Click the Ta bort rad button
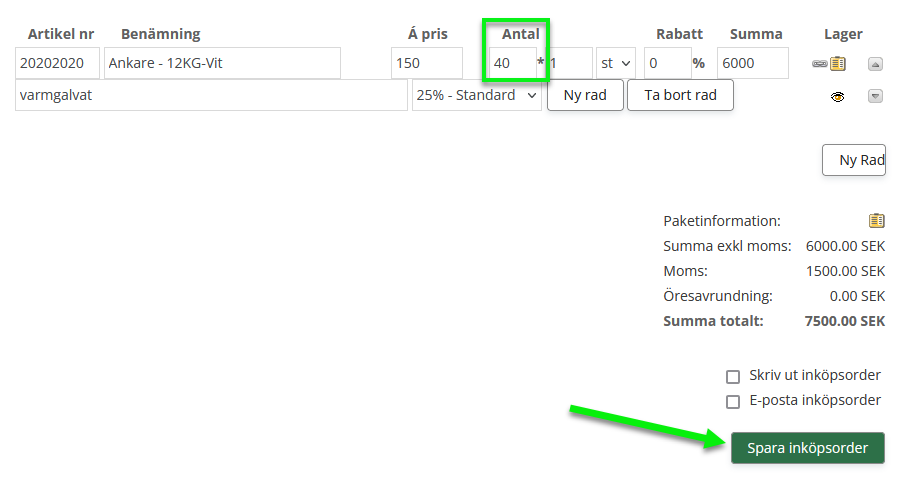Screen dimensions: 913x488 pyautogui.click(x=680, y=96)
